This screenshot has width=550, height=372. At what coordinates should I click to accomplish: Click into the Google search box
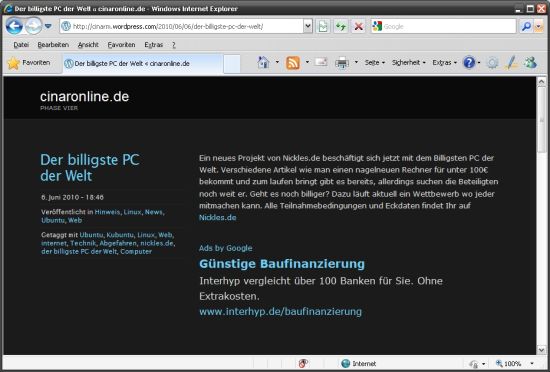pos(449,26)
